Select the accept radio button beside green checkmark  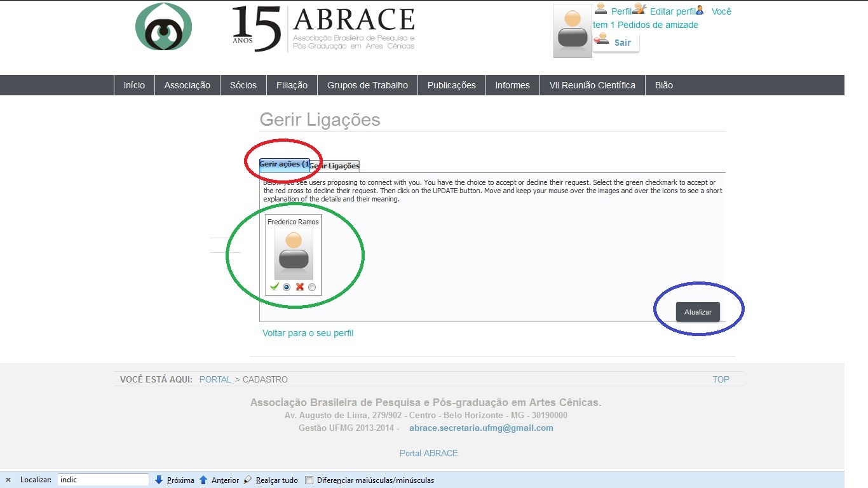(x=287, y=287)
